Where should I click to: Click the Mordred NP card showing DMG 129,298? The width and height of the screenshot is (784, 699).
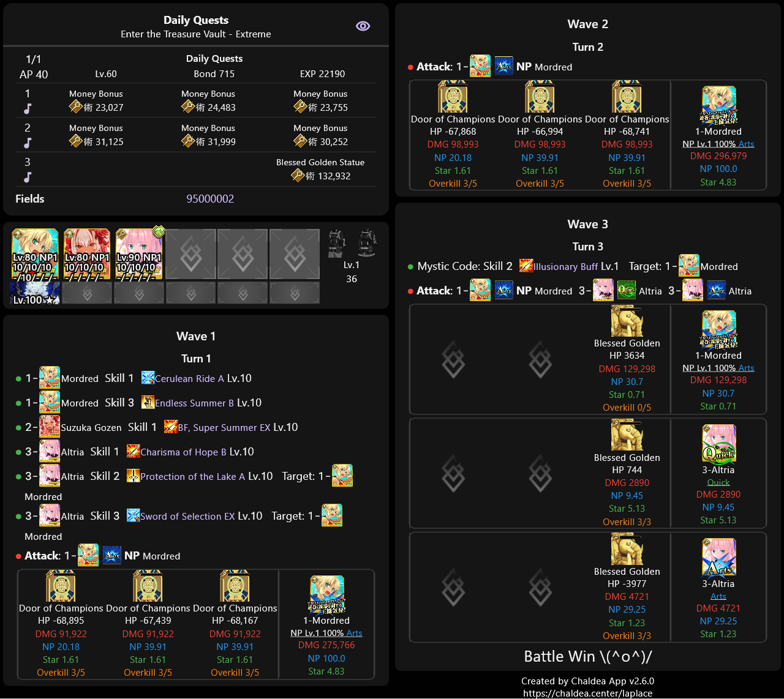718,329
